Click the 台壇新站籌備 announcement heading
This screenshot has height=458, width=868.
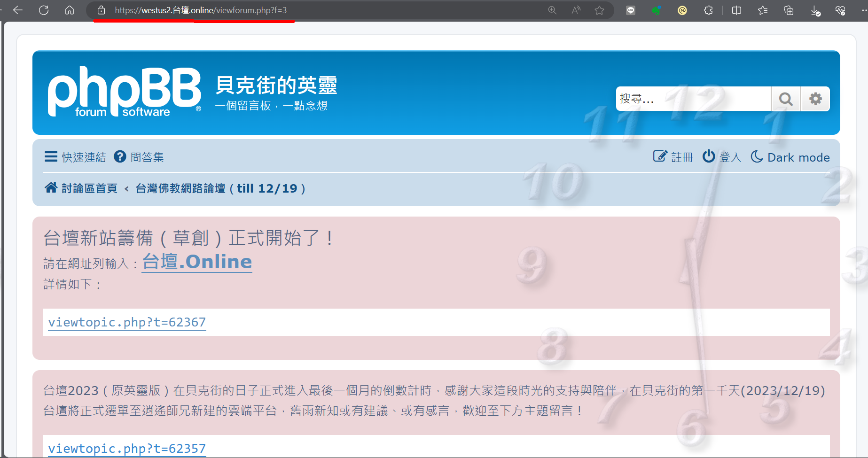(188, 238)
